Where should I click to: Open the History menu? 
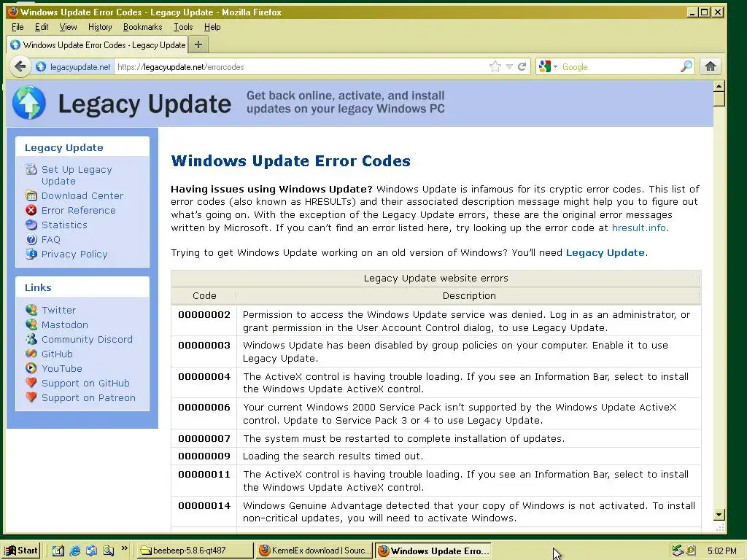coord(100,27)
